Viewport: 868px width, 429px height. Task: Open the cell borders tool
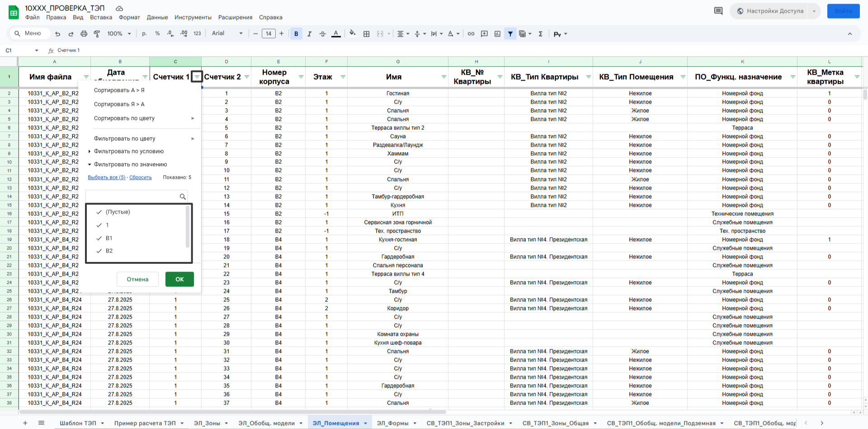[x=367, y=34]
